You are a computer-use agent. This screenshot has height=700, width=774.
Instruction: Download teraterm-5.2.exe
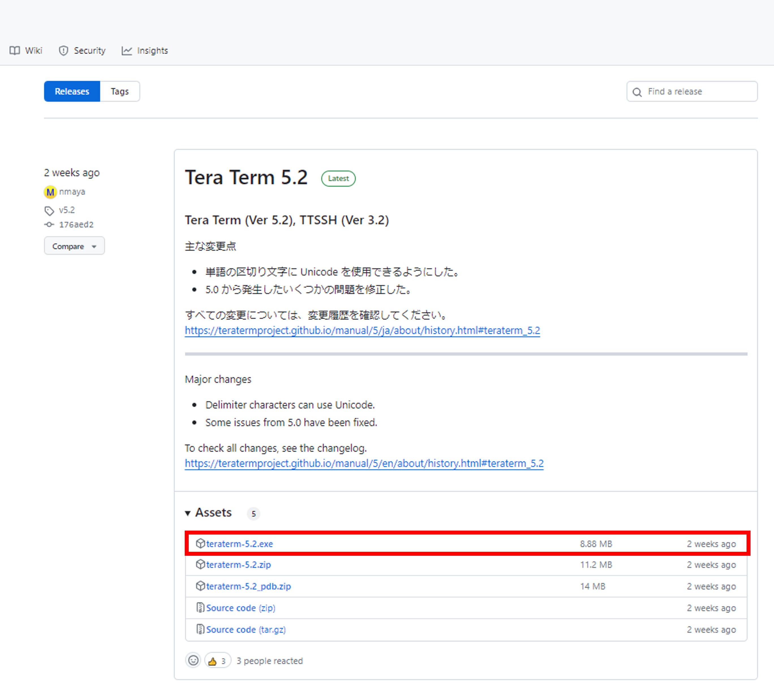click(x=239, y=544)
